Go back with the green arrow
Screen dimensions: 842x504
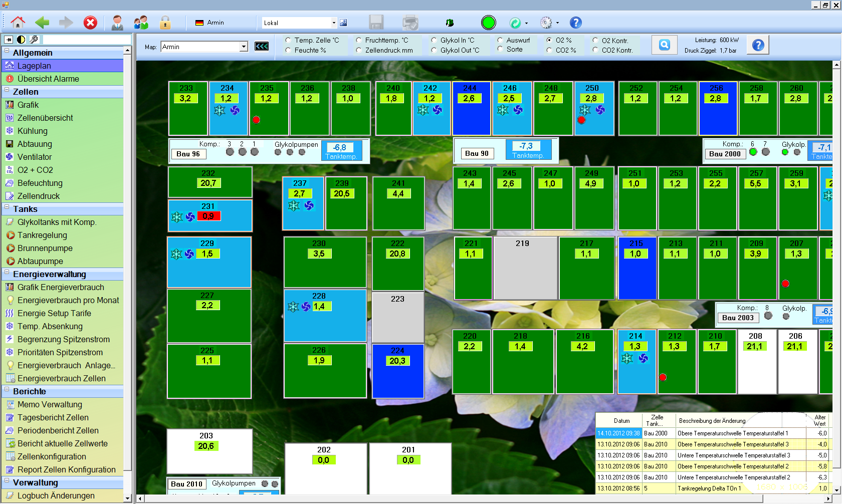pos(42,23)
